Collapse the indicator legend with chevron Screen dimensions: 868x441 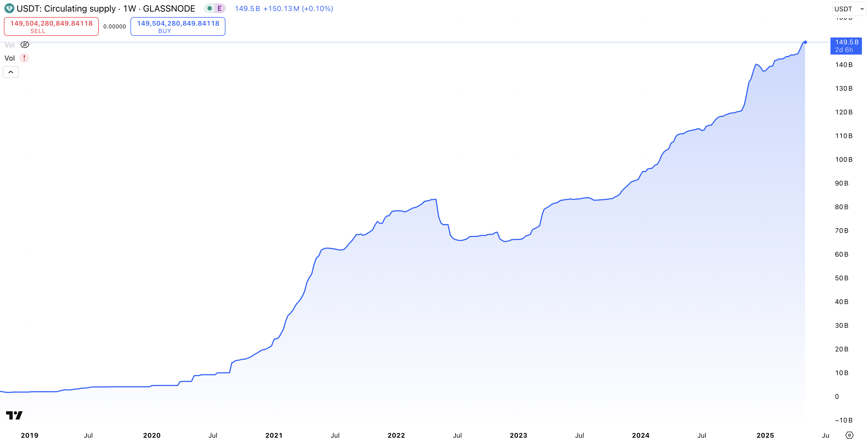[11, 72]
